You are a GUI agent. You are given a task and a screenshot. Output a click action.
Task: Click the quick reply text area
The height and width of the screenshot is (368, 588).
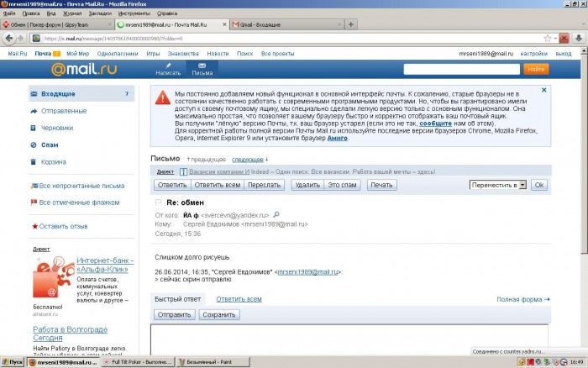click(349, 340)
